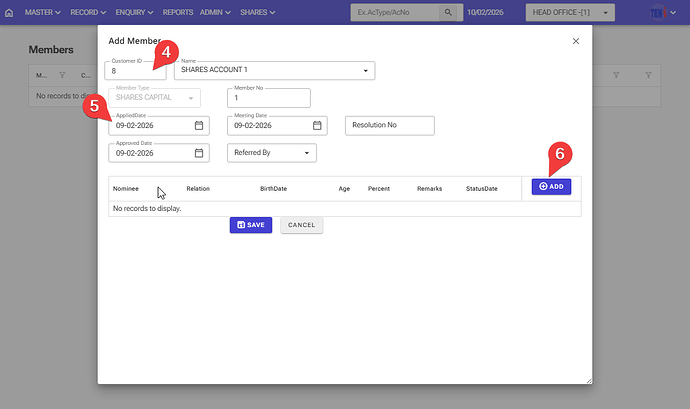Expand the chevron beside the profile logo
Screen dimensions: 690x409
673,13
